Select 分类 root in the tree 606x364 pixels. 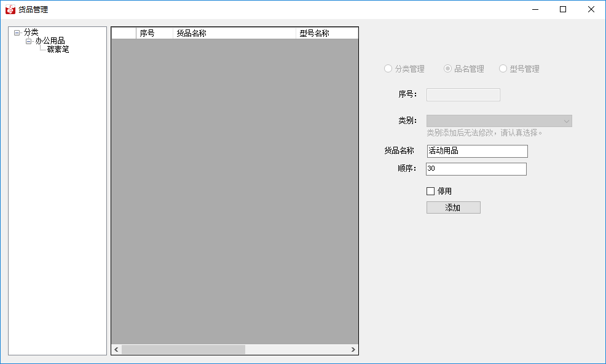click(x=31, y=33)
